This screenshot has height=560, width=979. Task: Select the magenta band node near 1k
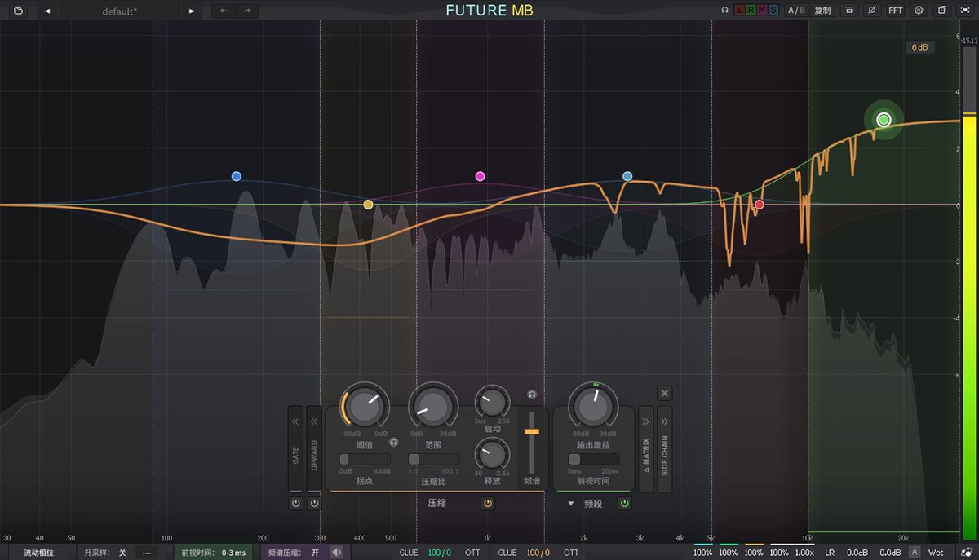click(480, 176)
